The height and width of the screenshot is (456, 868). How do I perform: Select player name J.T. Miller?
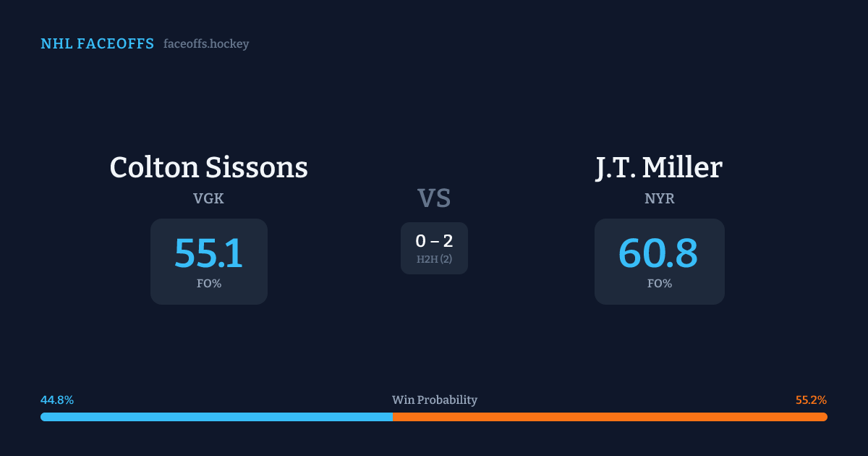(x=659, y=167)
